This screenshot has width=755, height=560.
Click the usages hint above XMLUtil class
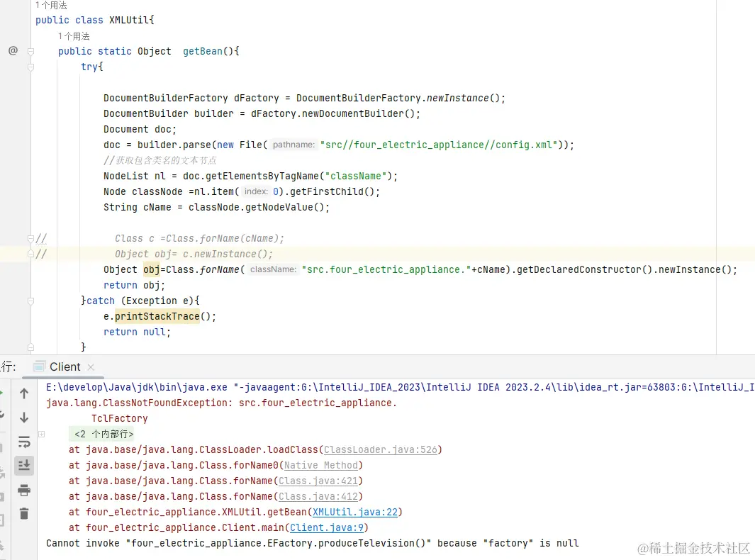coord(51,5)
